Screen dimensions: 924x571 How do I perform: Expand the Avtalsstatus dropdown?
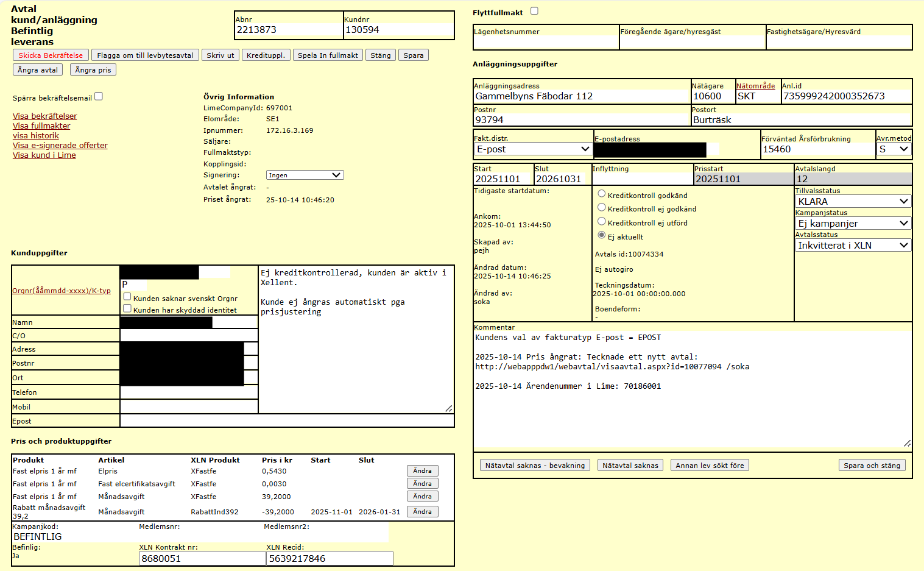tap(853, 246)
